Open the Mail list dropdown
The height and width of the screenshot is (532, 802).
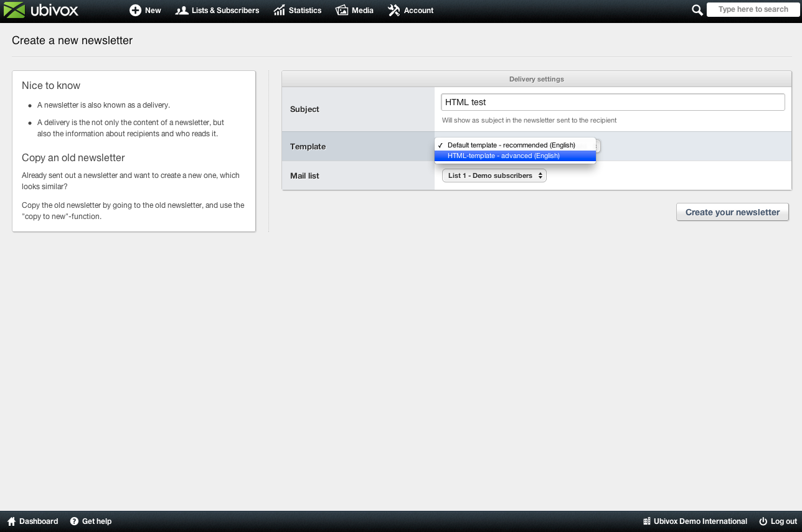click(x=494, y=175)
